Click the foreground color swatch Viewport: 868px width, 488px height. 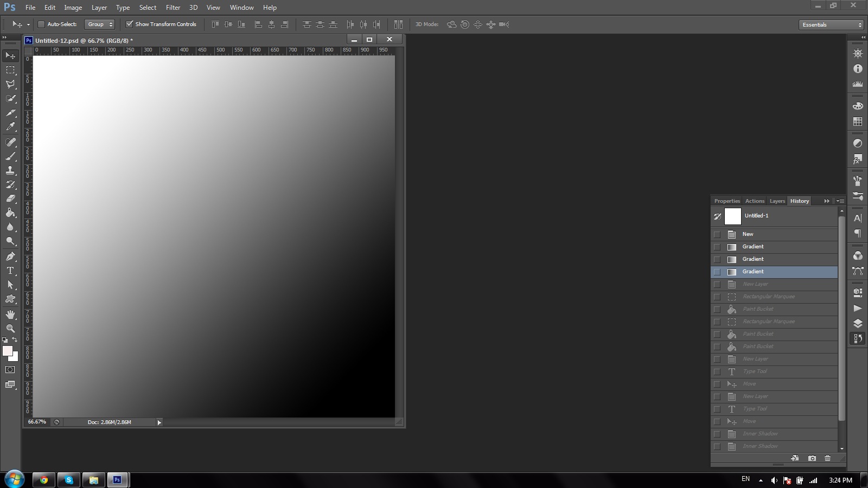pyautogui.click(x=8, y=351)
